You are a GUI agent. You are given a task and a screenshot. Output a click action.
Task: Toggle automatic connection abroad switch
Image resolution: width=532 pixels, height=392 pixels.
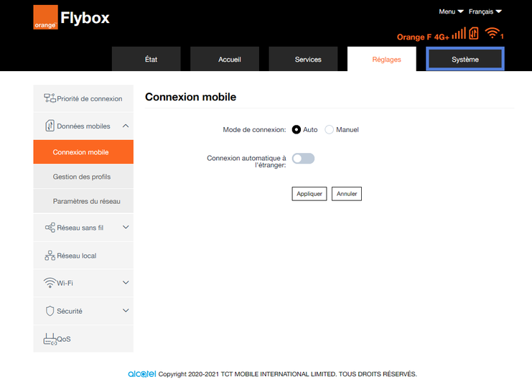coord(303,159)
